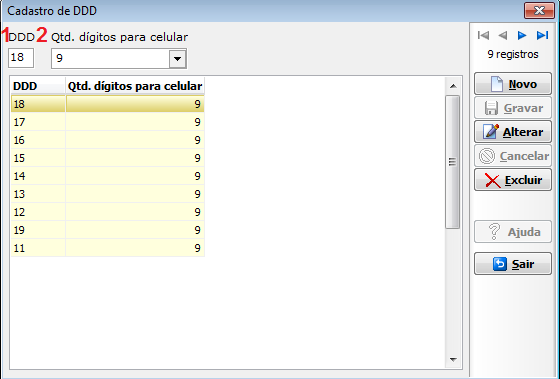Click the 9 registros count label

(513, 54)
